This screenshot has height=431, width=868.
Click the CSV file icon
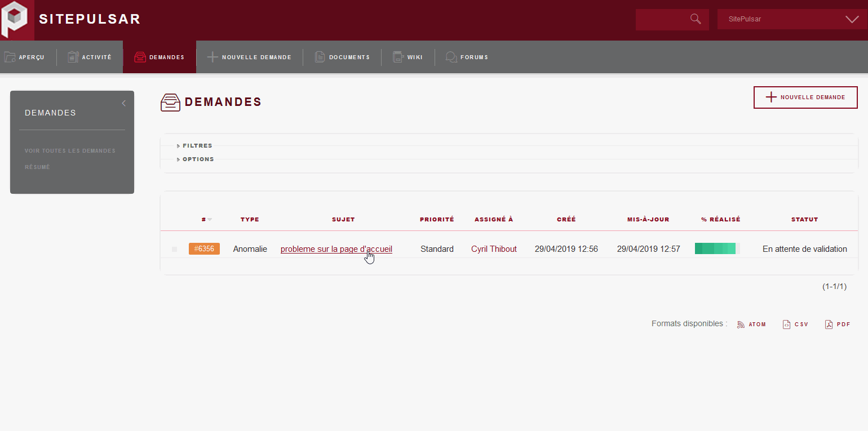click(786, 325)
